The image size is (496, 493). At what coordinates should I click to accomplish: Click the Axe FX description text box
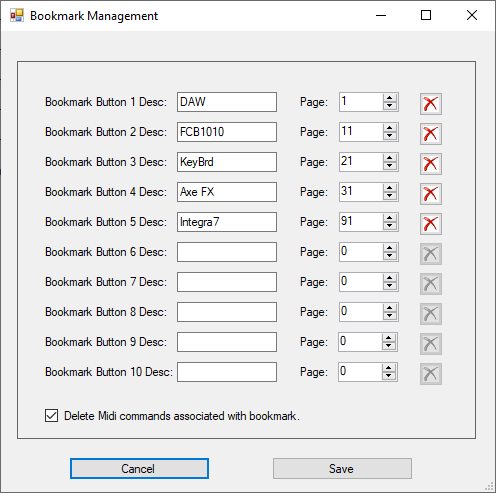[227, 192]
